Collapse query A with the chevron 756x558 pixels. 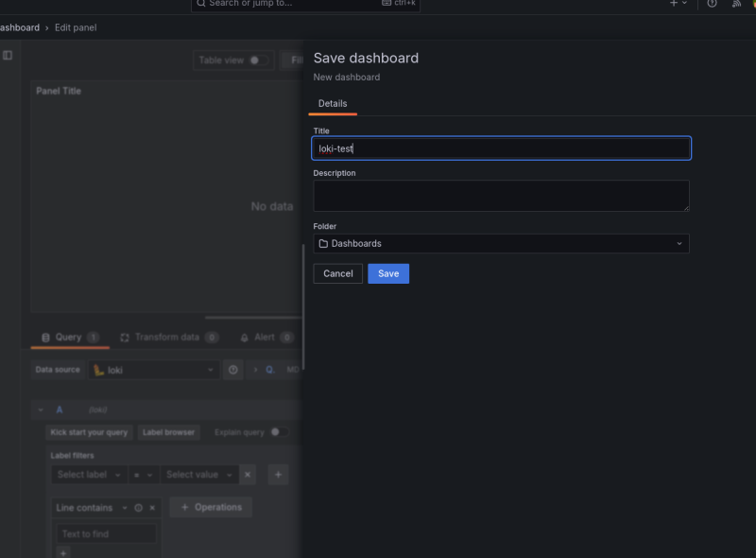pos(41,410)
